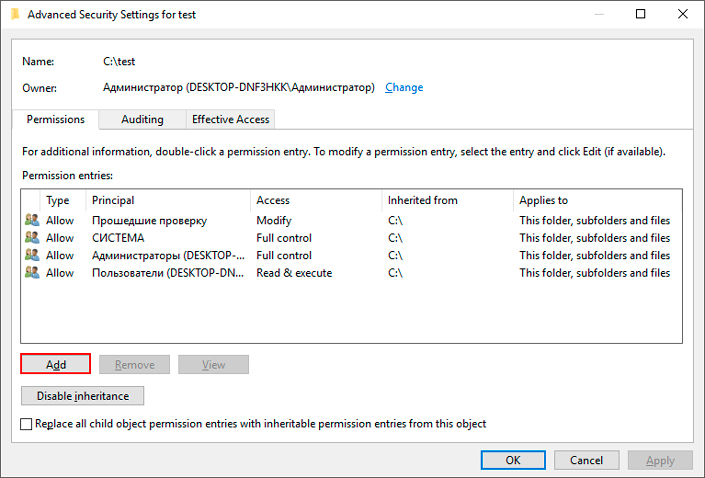Click the user group icon beside Прошедшие проверку
Viewport: 705px width, 478px height.
(32, 220)
